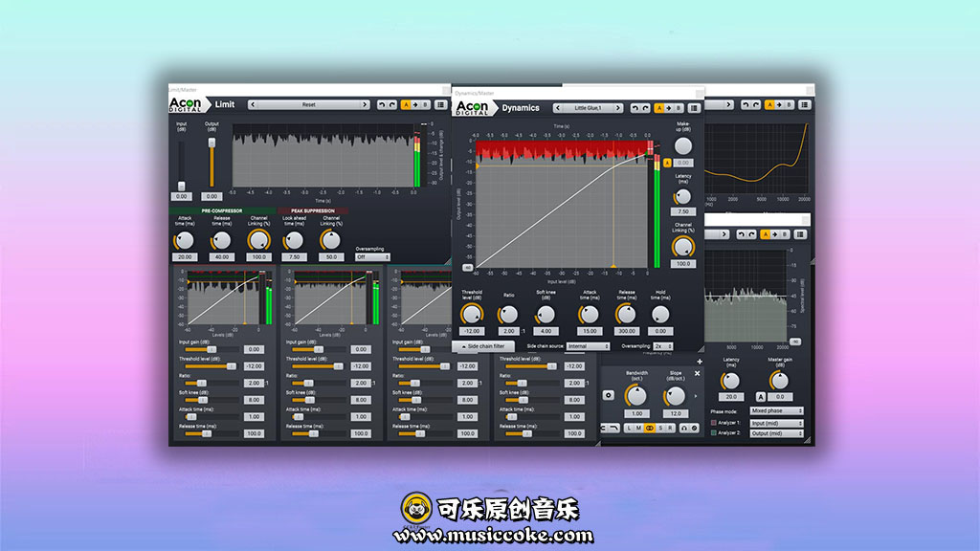The width and height of the screenshot is (980, 551).
Task: Redo in the top-right background equalizer window
Action: point(756,105)
